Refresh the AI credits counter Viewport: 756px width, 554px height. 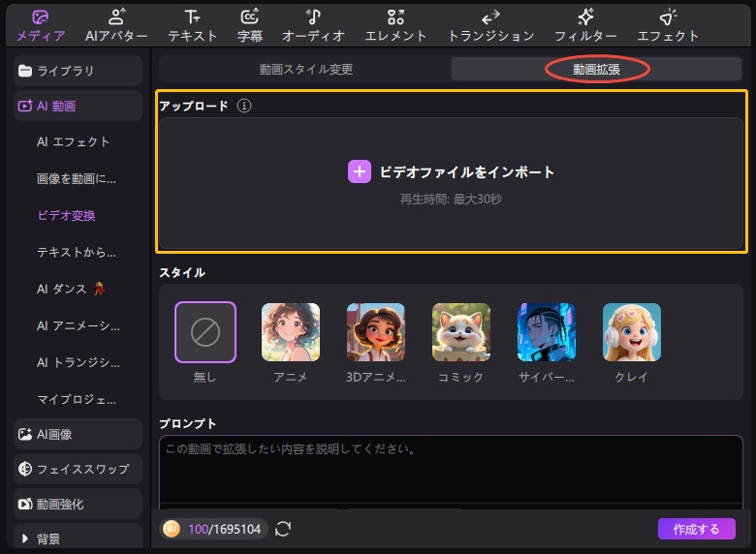[x=283, y=529]
